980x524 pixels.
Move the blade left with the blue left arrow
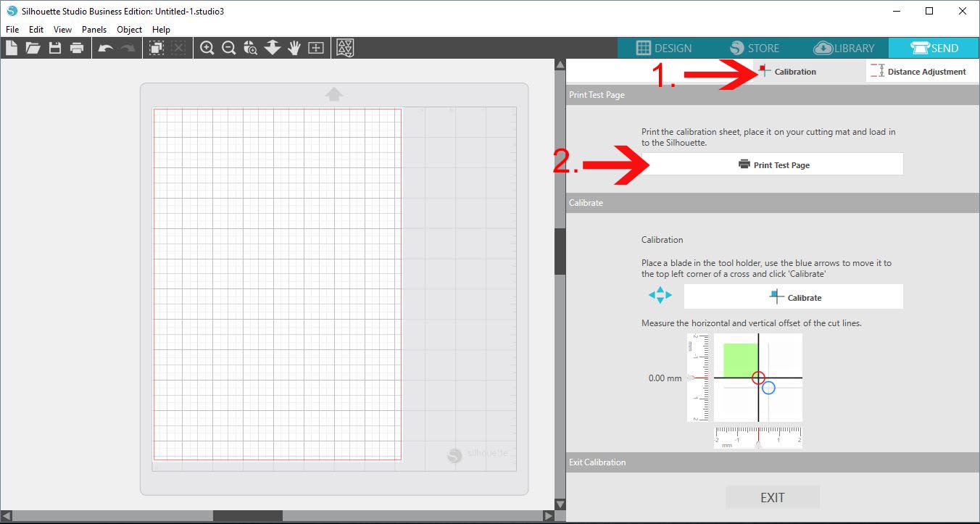652,296
